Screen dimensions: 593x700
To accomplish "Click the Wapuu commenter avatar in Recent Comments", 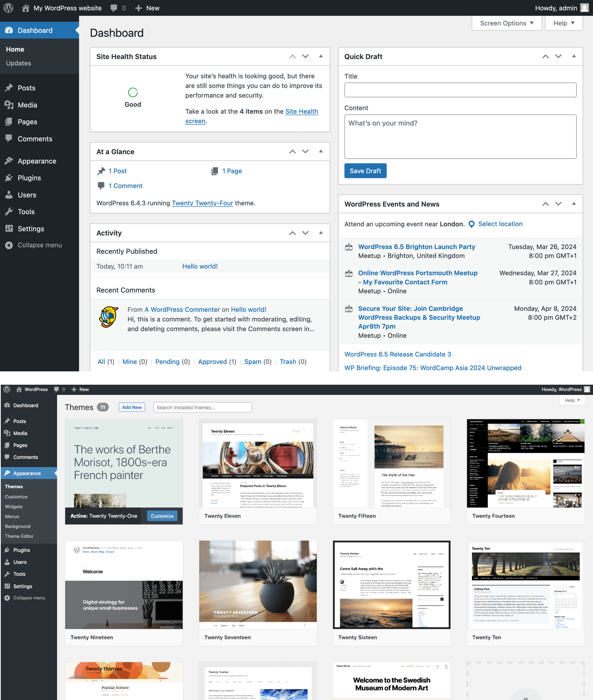I will (109, 317).
